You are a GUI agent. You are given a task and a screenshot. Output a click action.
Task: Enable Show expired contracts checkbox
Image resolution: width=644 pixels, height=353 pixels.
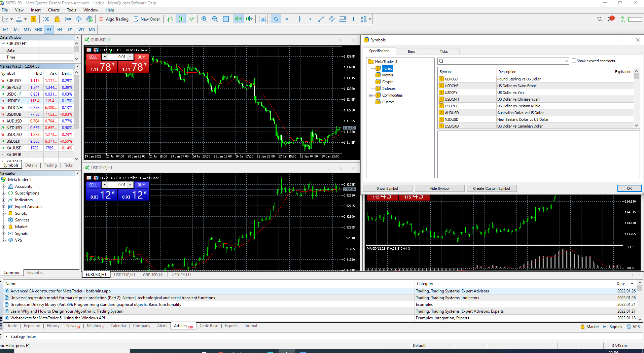[574, 61]
